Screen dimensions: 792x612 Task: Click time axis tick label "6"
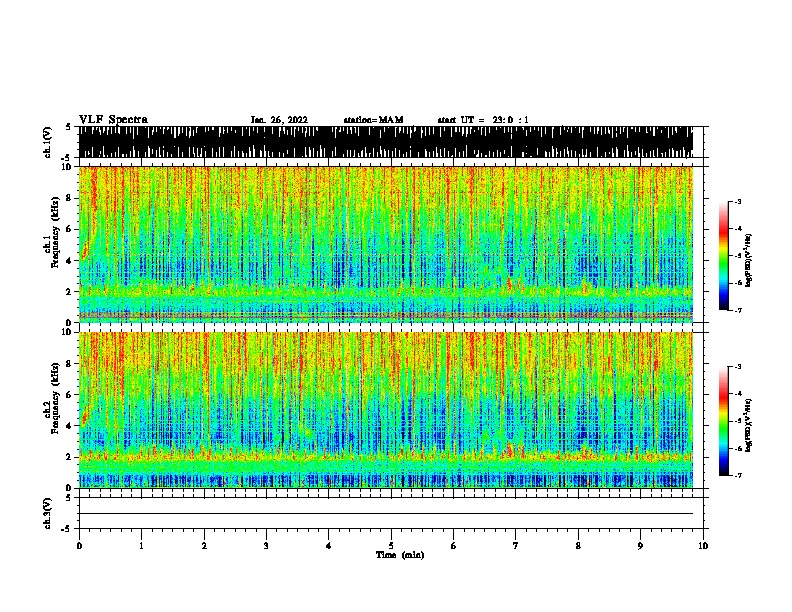[454, 546]
